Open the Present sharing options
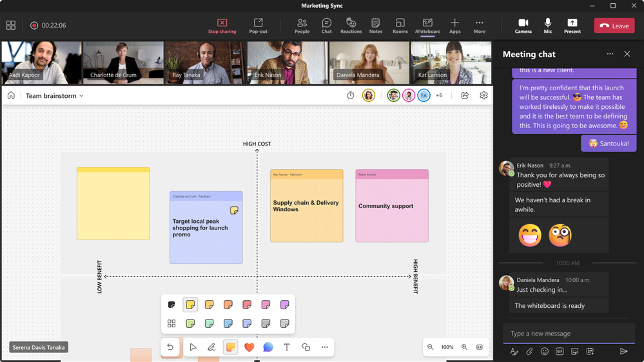644x362 pixels. click(x=572, y=26)
